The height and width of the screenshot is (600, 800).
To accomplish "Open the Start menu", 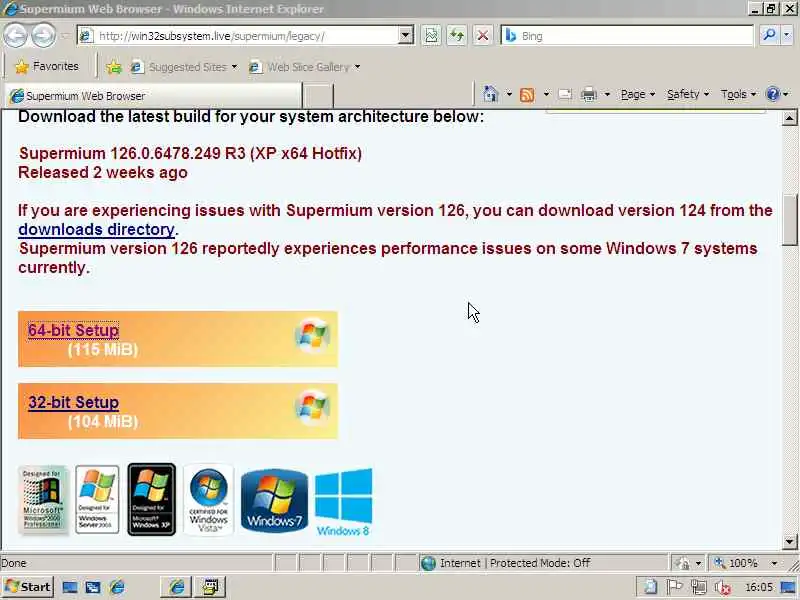I will (29, 587).
